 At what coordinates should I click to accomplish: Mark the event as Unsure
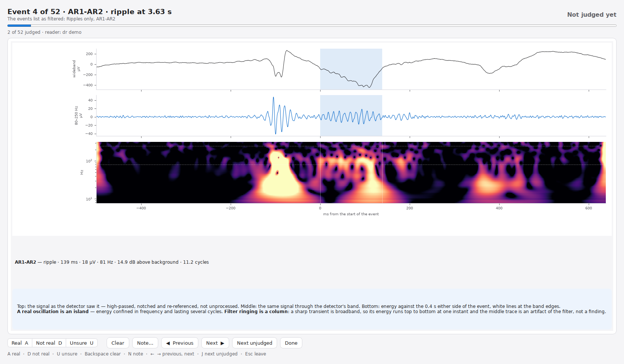click(x=82, y=343)
